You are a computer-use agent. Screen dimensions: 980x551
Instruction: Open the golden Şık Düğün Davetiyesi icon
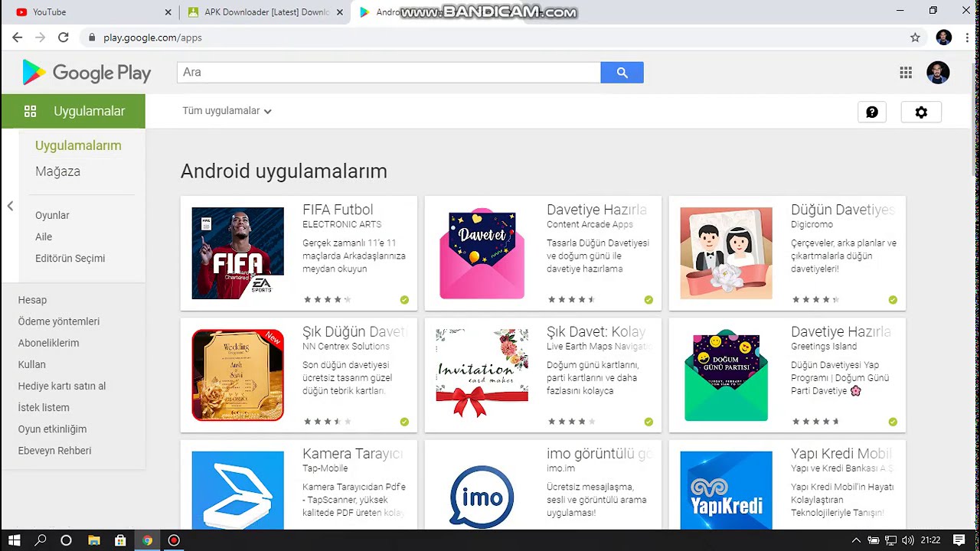[x=237, y=375]
